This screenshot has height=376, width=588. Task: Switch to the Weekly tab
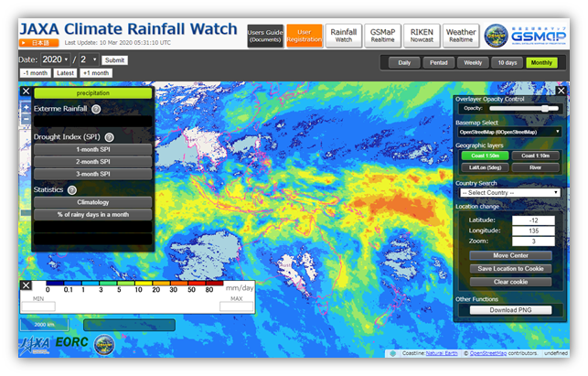pyautogui.click(x=473, y=62)
